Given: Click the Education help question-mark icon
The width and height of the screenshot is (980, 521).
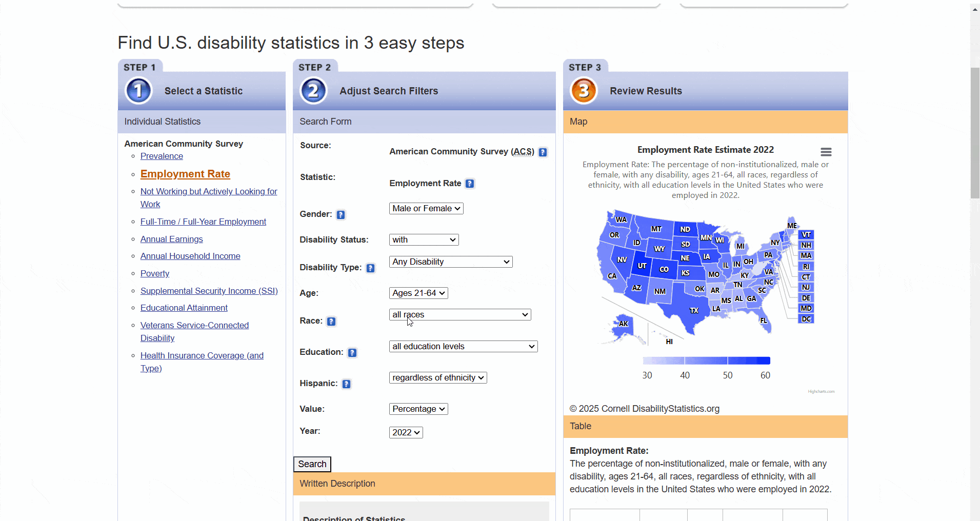Looking at the screenshot, I should pos(352,353).
